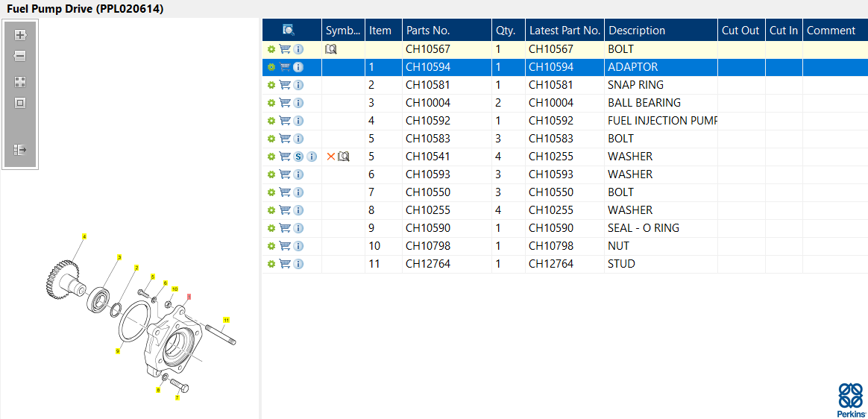The image size is (868, 419).
Task: Sort by the Parts No. column header
Action: click(428, 31)
